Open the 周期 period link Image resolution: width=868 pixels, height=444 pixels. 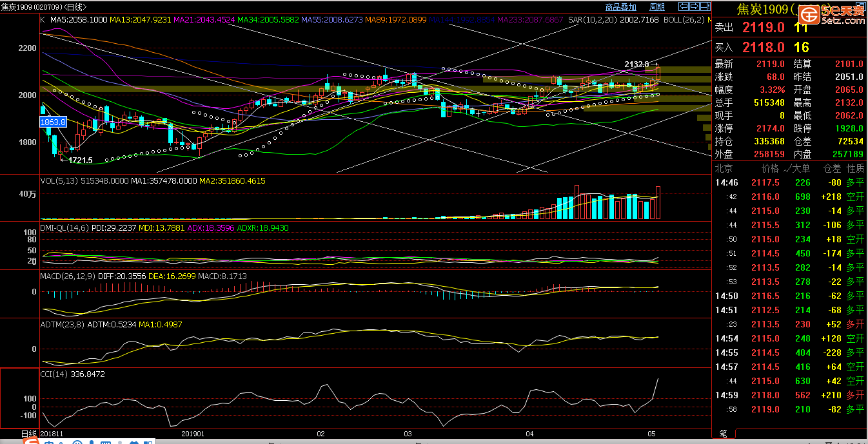(657, 7)
